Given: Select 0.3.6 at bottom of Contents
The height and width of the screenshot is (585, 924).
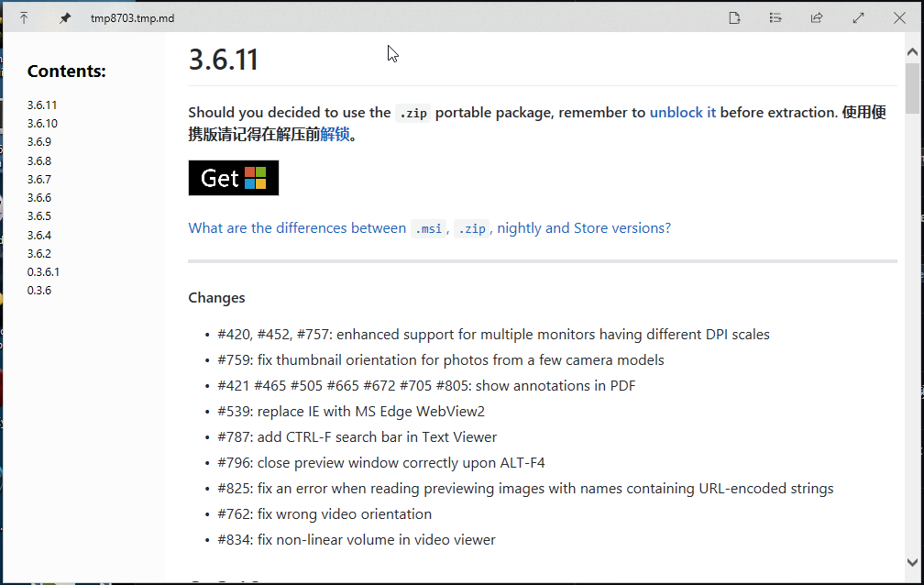Looking at the screenshot, I should [40, 290].
